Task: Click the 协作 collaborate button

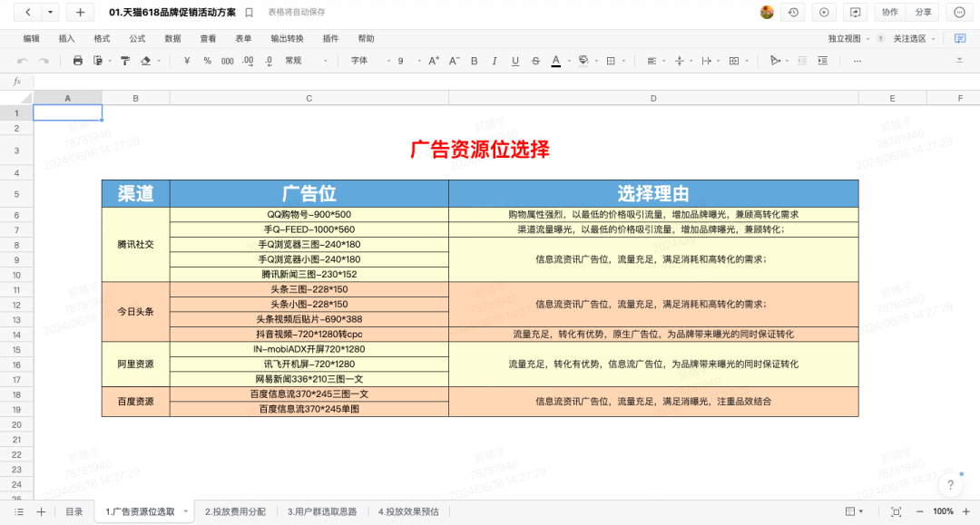Action: [x=889, y=13]
